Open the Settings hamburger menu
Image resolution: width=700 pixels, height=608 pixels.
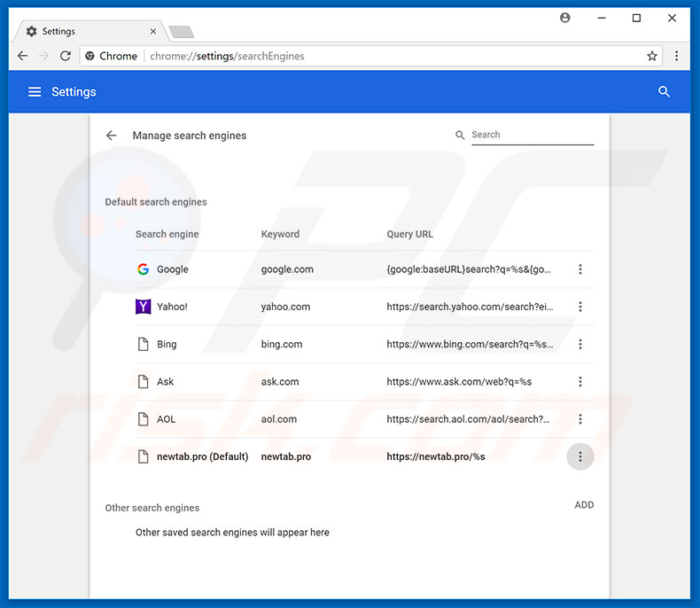point(35,92)
